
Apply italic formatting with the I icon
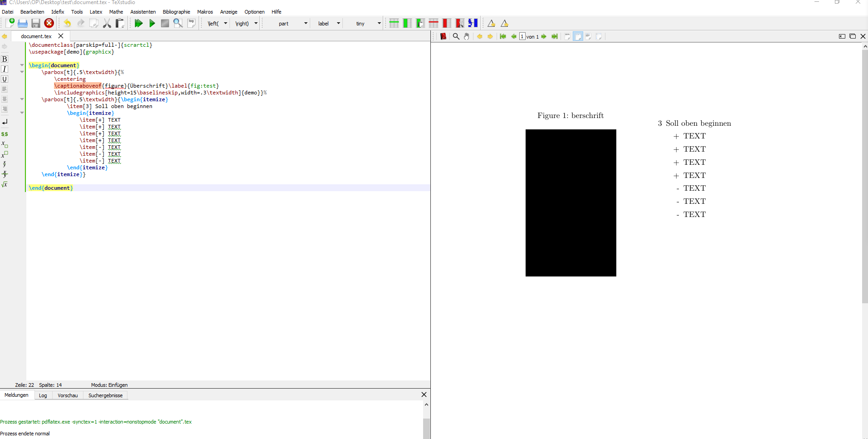(x=5, y=69)
